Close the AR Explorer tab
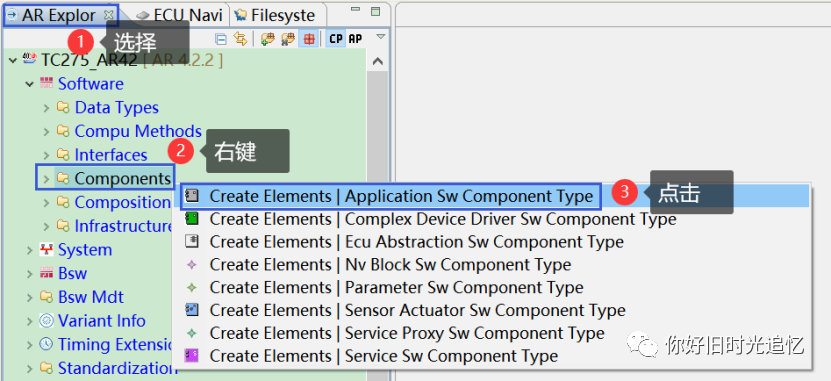Viewport: 831px width, 381px height. coord(108,15)
